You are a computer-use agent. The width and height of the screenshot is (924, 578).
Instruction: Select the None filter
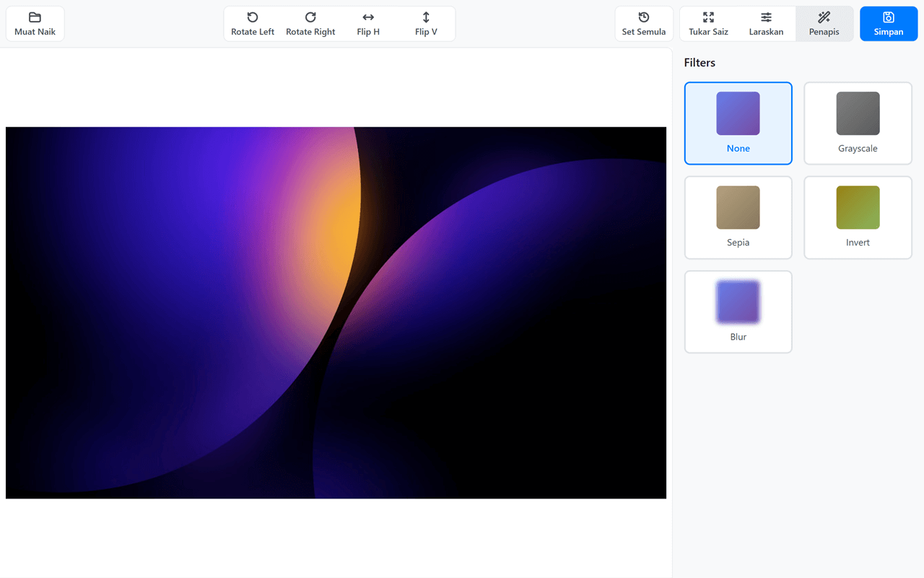pos(738,124)
